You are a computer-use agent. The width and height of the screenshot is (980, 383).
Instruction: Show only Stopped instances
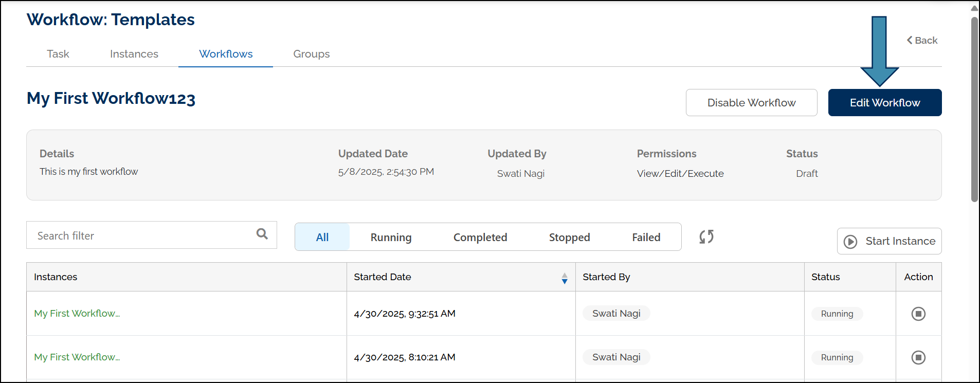569,238
